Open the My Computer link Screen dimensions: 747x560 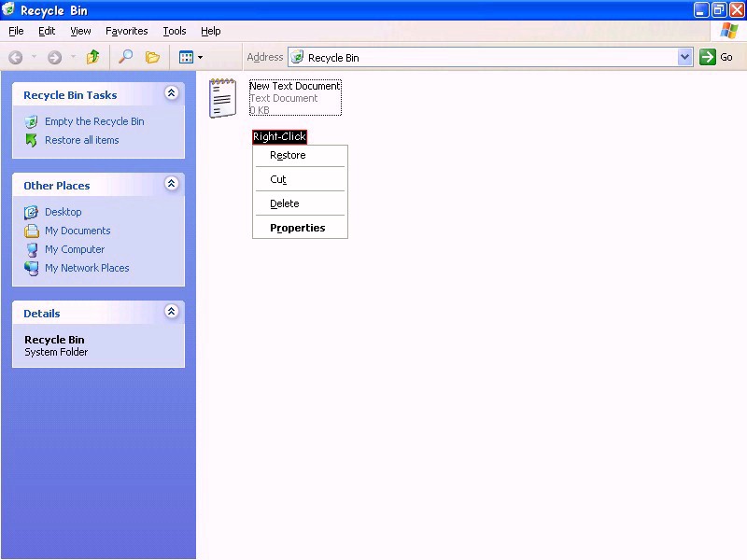point(75,249)
